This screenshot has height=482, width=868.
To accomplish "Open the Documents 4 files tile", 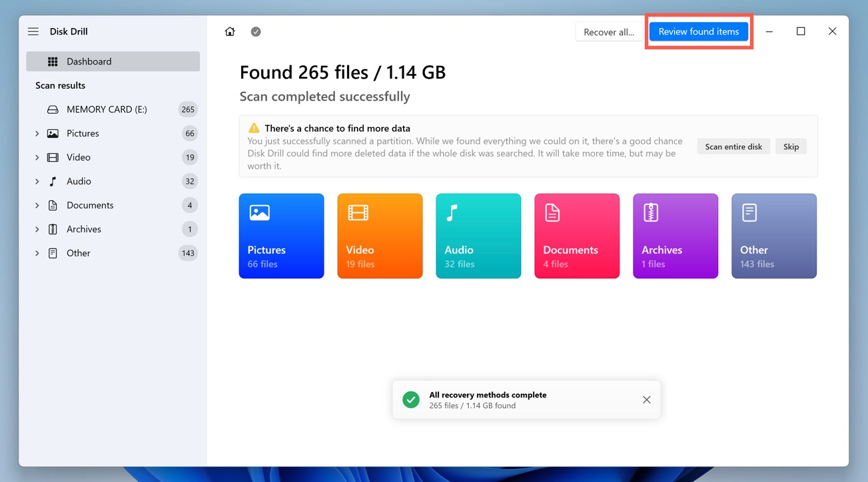I will (577, 236).
